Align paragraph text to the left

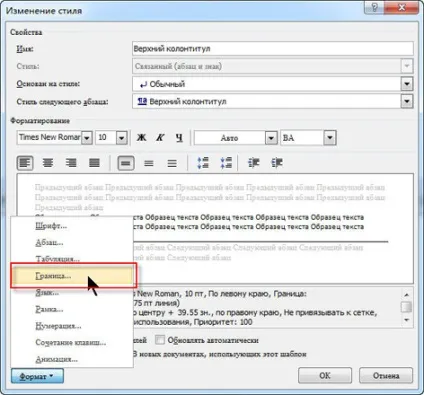pyautogui.click(x=25, y=163)
